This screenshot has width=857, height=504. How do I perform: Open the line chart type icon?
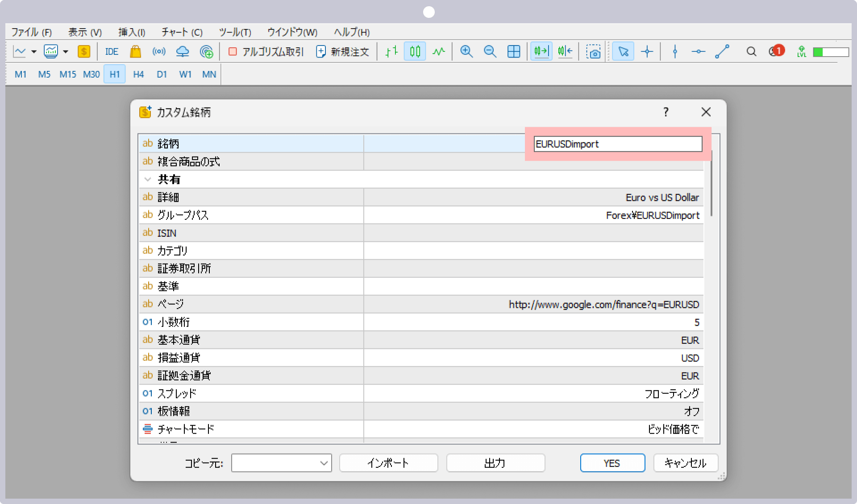20,52
